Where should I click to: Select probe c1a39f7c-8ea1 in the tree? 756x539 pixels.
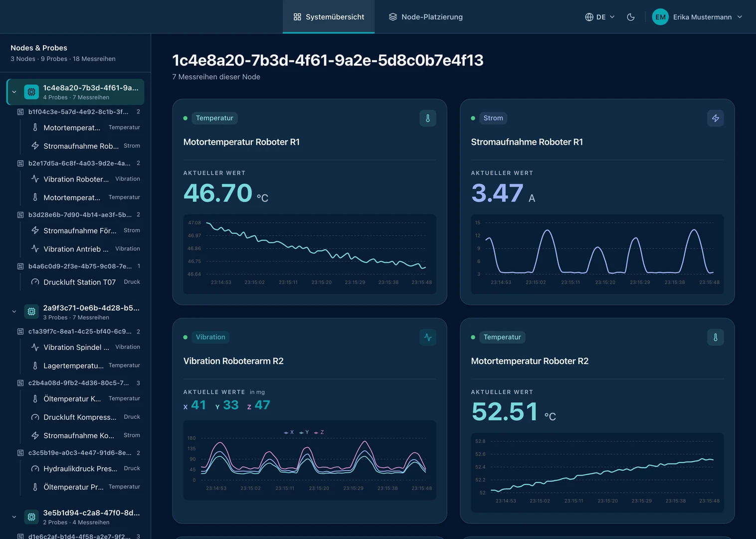(78, 331)
